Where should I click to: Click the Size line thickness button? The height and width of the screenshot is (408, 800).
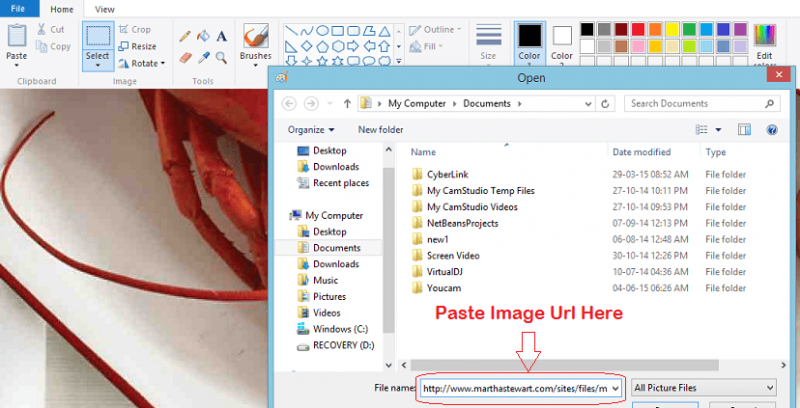pos(488,43)
